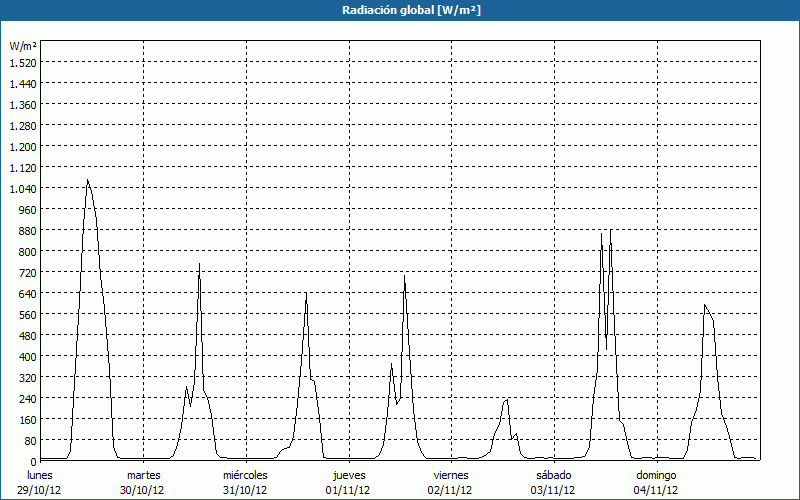
Task: Click Thursday's radiation peak near 700 W/m²
Action: [x=404, y=276]
